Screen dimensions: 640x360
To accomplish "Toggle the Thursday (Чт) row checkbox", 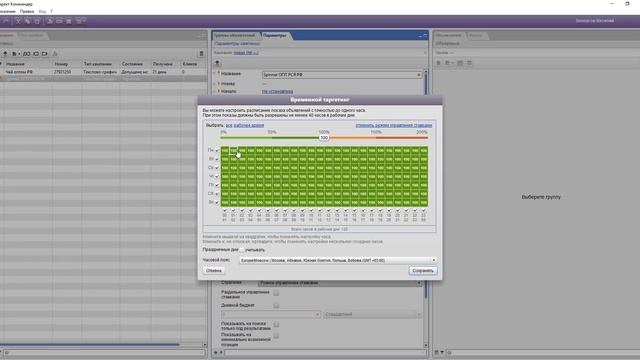I will 217,176.
